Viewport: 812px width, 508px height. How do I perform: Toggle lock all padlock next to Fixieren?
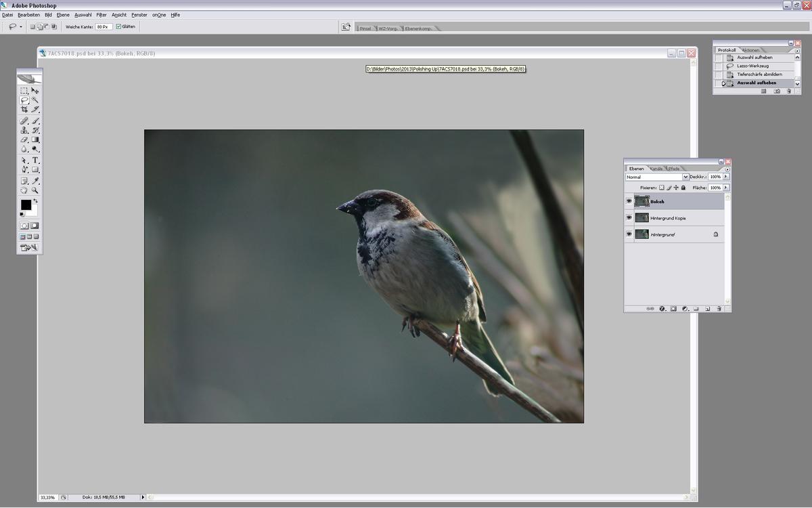[x=683, y=188]
